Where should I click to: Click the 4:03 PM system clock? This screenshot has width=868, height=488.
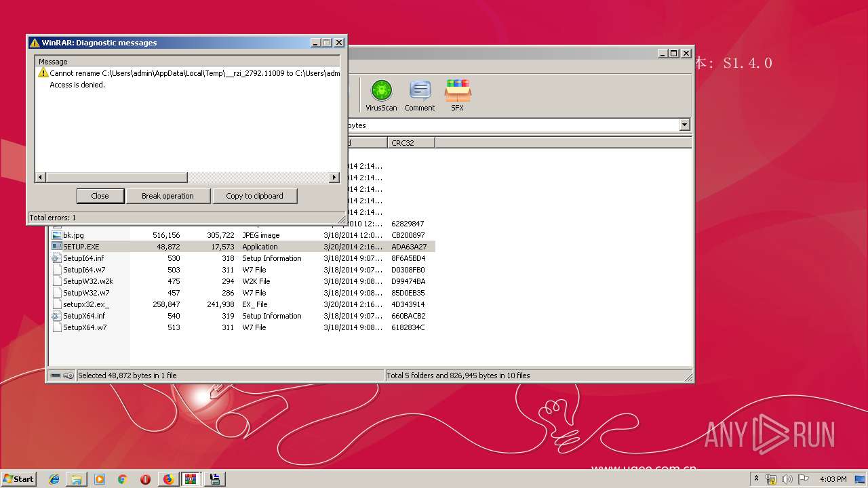[833, 479]
